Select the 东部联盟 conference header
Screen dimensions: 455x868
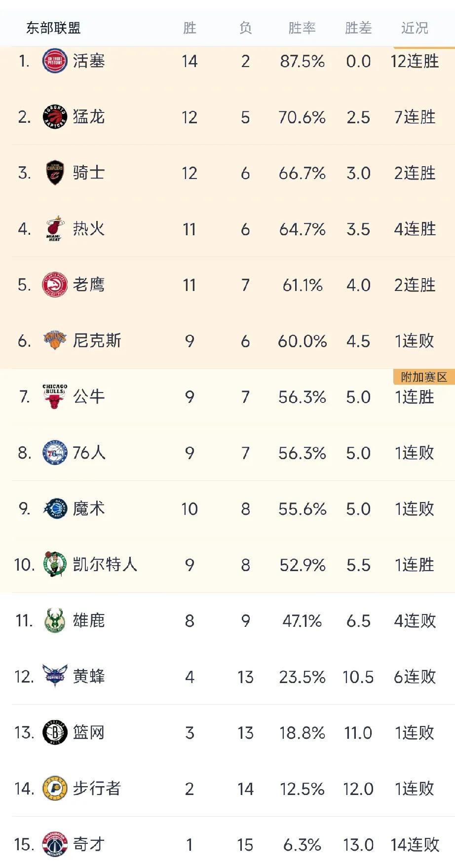(53, 28)
